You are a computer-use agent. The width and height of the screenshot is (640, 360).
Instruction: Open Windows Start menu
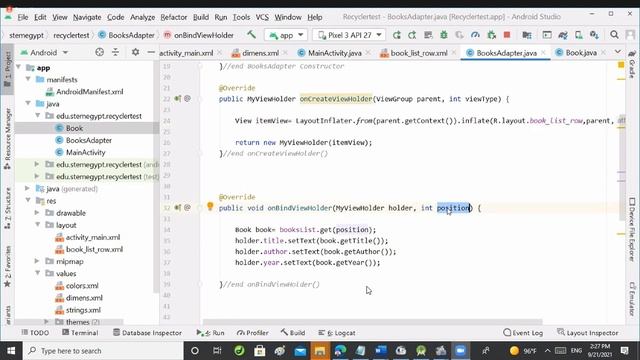(x=11, y=351)
